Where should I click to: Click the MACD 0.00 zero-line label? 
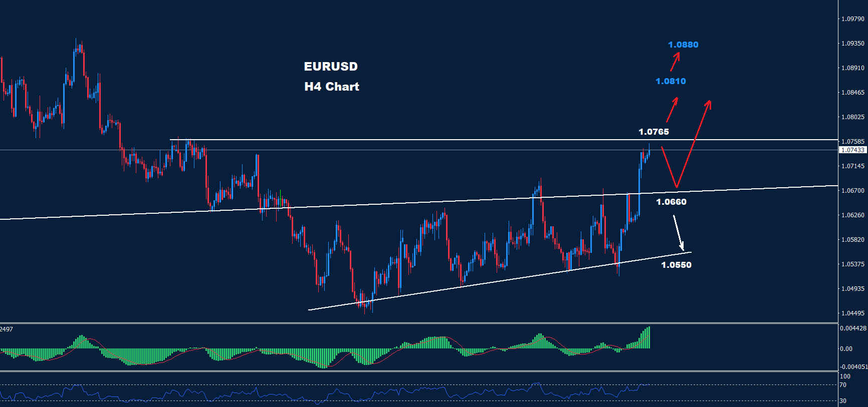(x=846, y=349)
